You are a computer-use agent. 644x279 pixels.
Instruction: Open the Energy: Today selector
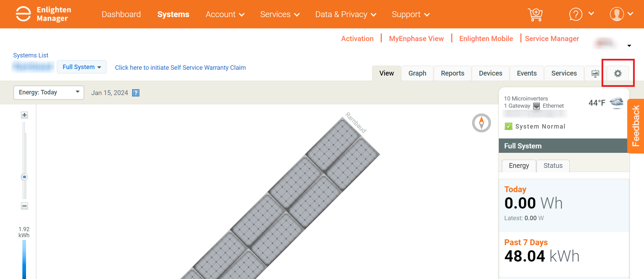[49, 92]
